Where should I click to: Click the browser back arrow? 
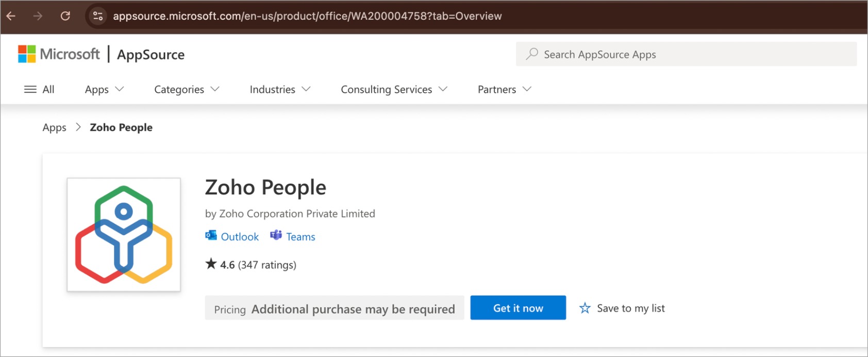pyautogui.click(x=11, y=16)
